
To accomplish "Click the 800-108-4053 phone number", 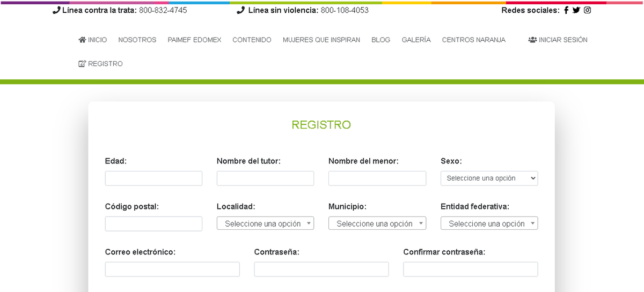I will [x=345, y=10].
